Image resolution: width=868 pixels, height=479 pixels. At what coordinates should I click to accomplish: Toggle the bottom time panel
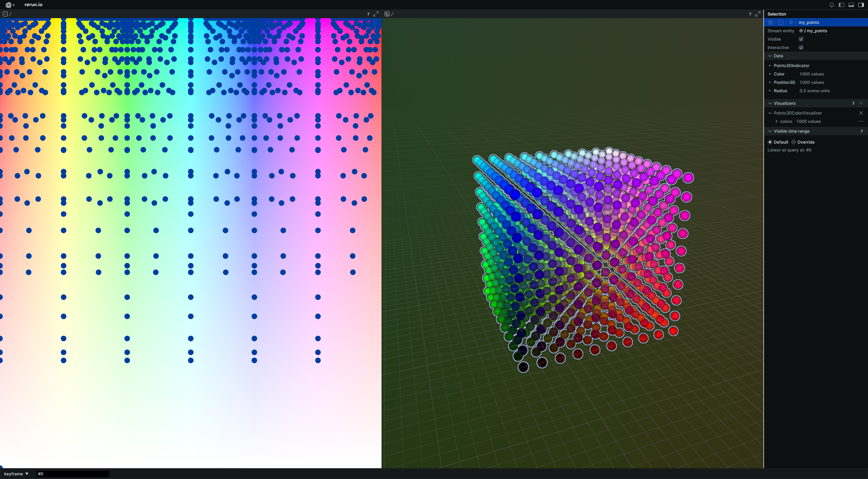click(x=851, y=5)
